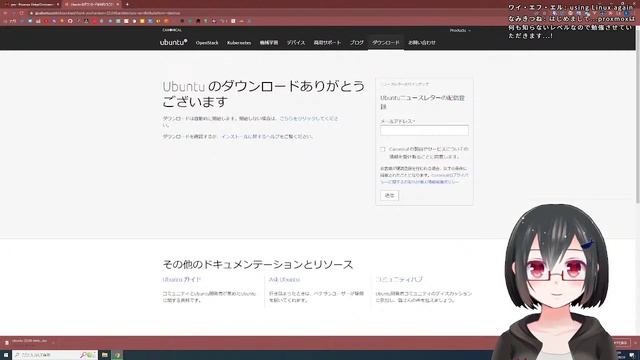Open the ダウンロード menu item

[386, 42]
